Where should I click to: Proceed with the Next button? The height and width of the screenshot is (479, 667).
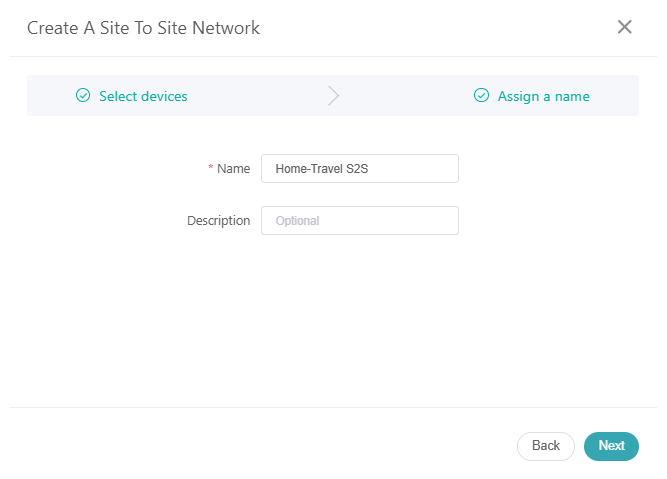(x=611, y=446)
